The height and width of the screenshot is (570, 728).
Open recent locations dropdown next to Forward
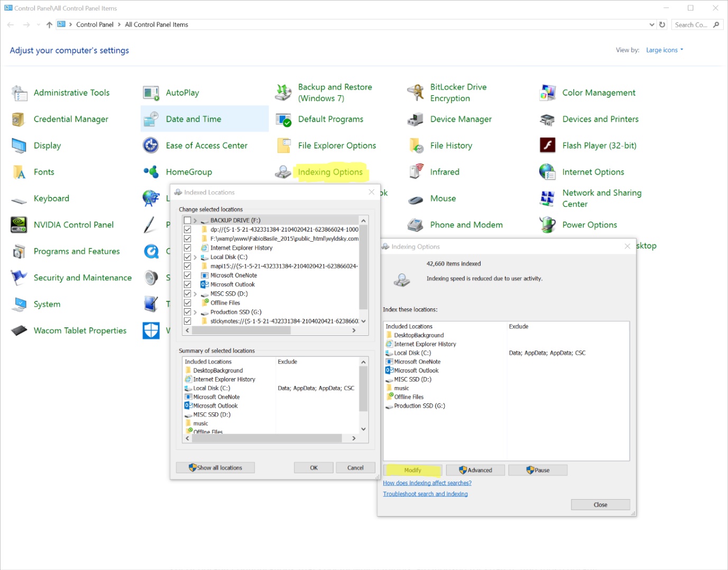pos(38,25)
